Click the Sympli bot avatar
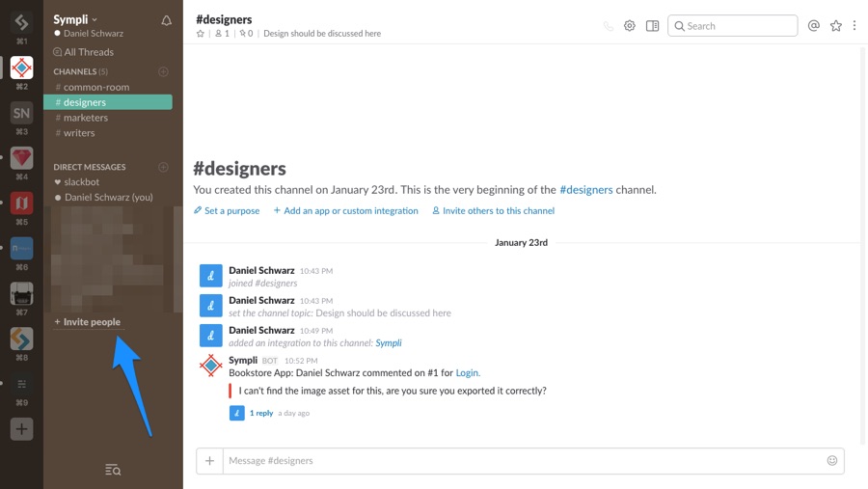This screenshot has height=489, width=868. [211, 366]
